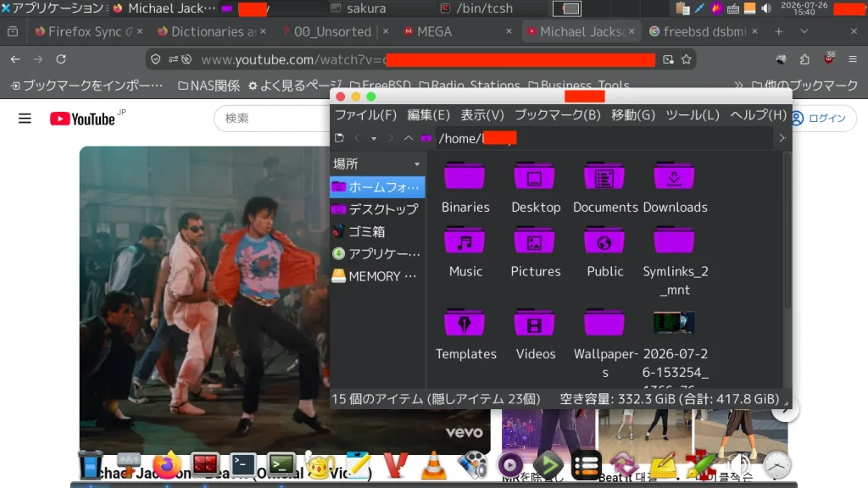Viewport: 868px width, 488px height.
Task: Open the 編集(E) menu
Action: tap(428, 114)
